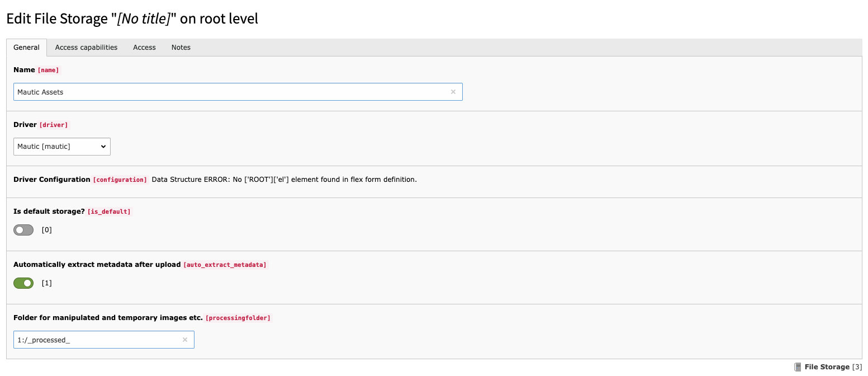Switch to the General tab

pos(26,48)
